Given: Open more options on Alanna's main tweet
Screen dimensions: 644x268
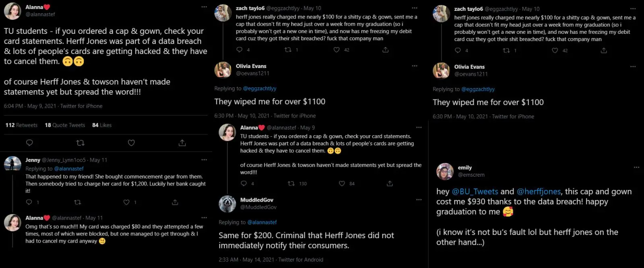Looking at the screenshot, I should tap(204, 7).
